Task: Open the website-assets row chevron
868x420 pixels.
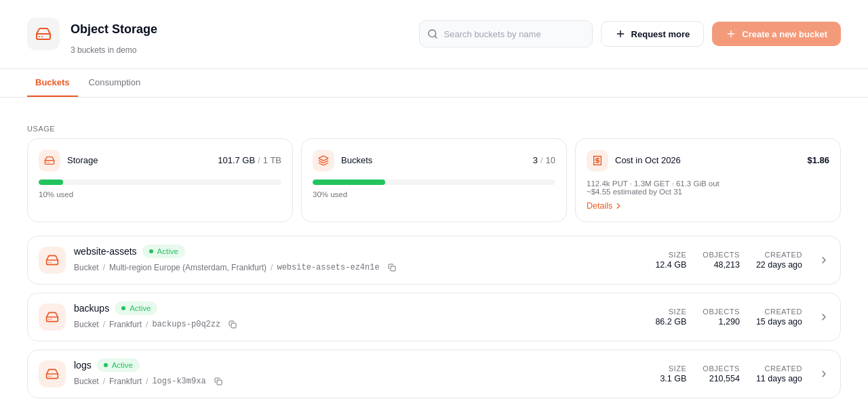Action: (x=824, y=260)
